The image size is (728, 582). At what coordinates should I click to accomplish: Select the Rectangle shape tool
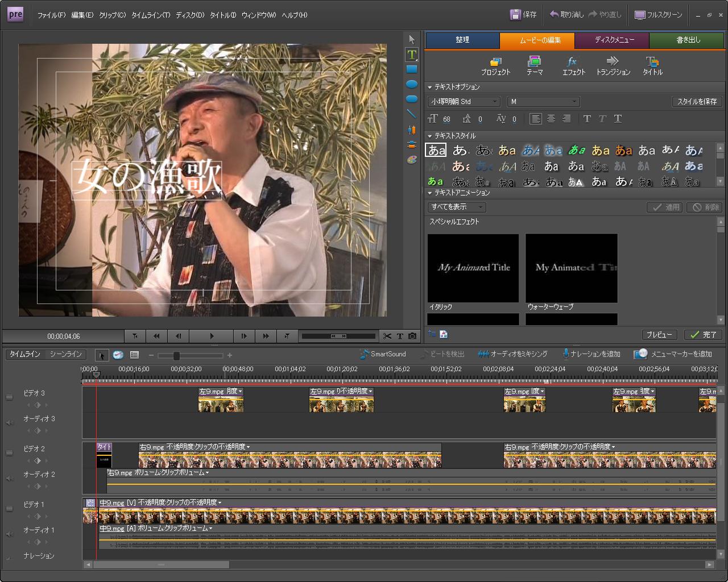pos(412,69)
